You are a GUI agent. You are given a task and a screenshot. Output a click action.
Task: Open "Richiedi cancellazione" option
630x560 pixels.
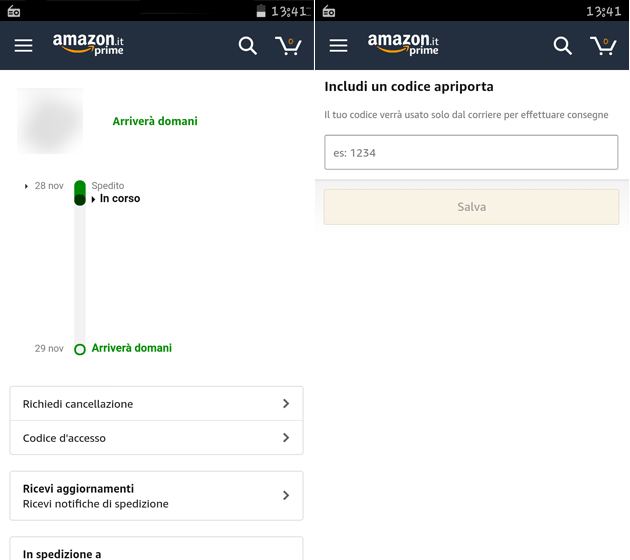tap(156, 404)
